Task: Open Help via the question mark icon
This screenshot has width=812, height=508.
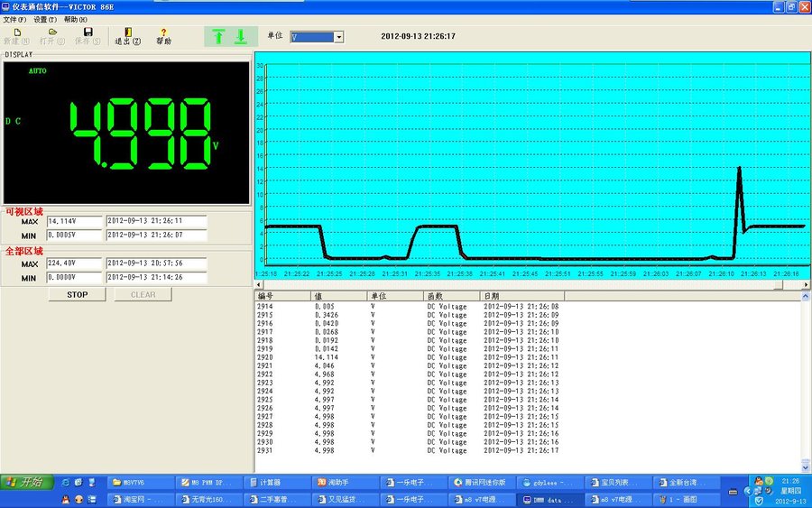Action: tap(163, 32)
